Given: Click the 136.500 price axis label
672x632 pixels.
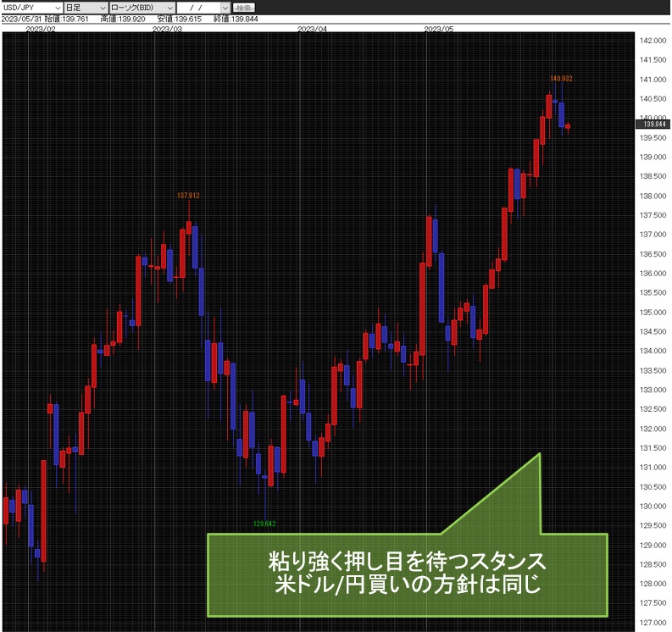Looking at the screenshot, I should click(x=653, y=254).
